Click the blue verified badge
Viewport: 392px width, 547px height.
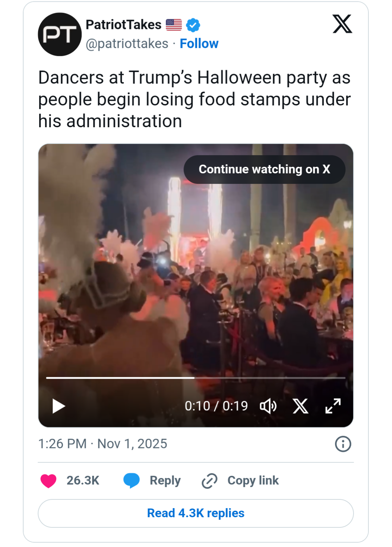click(x=193, y=25)
